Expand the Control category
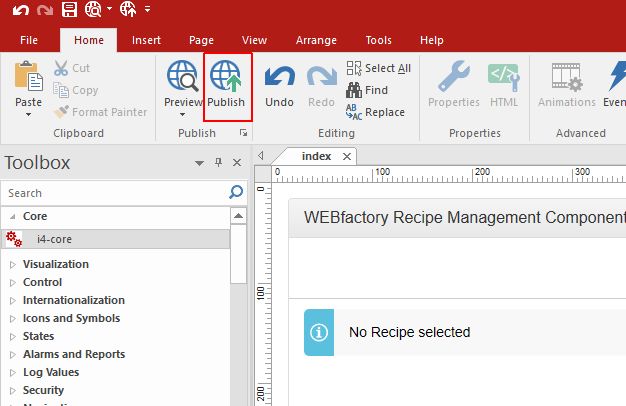Image resolution: width=626 pixels, height=406 pixels. [13, 282]
